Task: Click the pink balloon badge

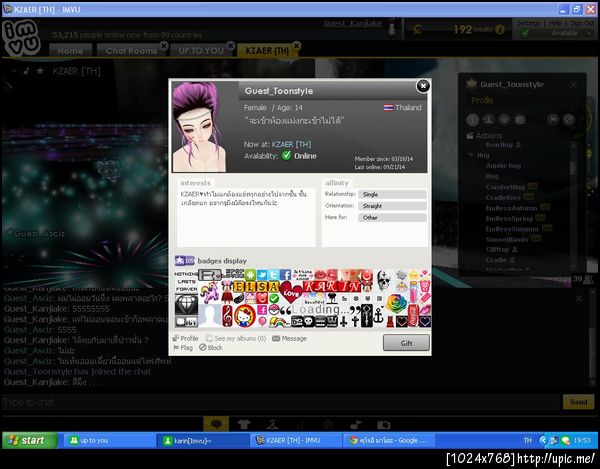Action: [x=262, y=321]
